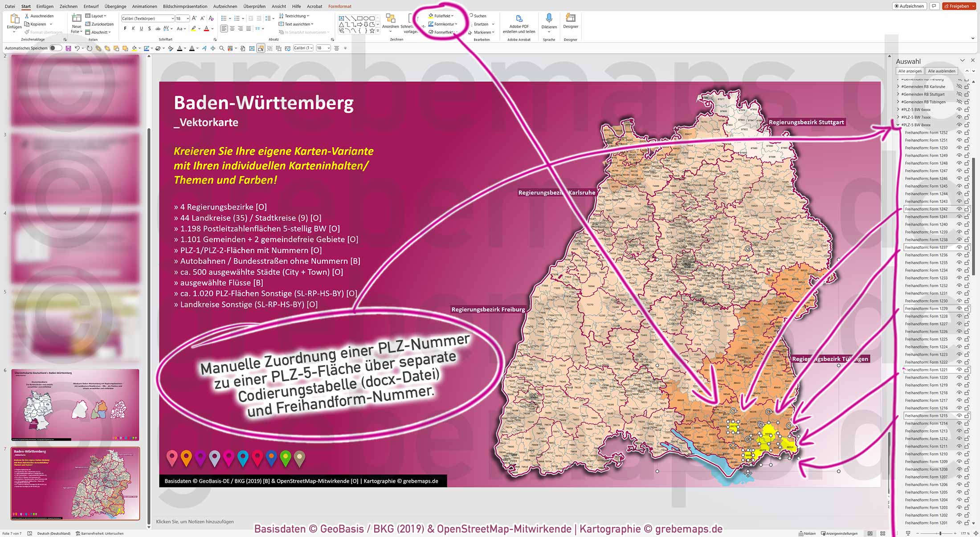Open the Formformat Fülleffekt icon
Viewport: 980px width, 537px height.
tap(430, 15)
